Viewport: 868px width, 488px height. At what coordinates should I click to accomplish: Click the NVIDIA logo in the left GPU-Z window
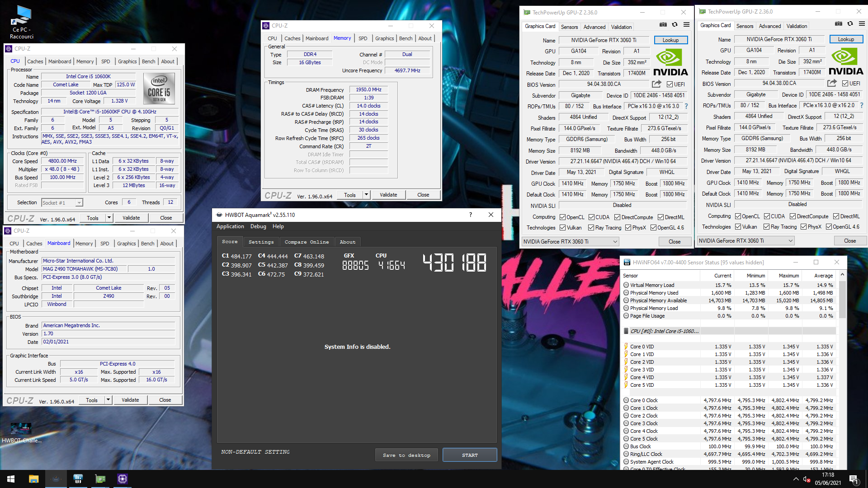670,63
